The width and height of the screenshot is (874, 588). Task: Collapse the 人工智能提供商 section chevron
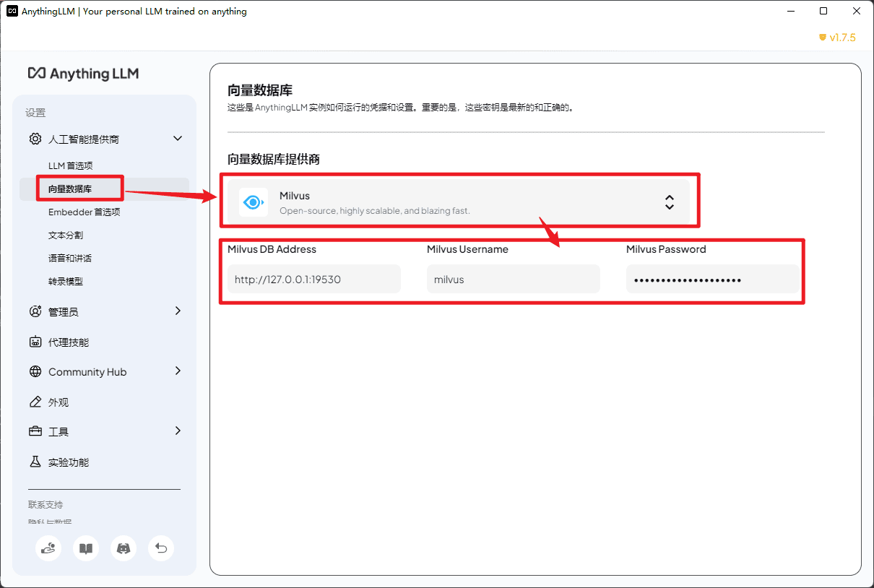(x=178, y=139)
